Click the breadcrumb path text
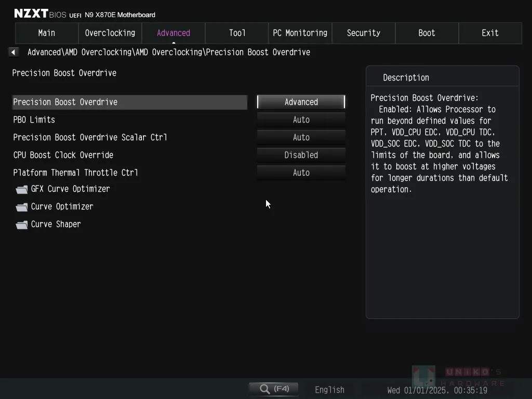 pos(169,52)
